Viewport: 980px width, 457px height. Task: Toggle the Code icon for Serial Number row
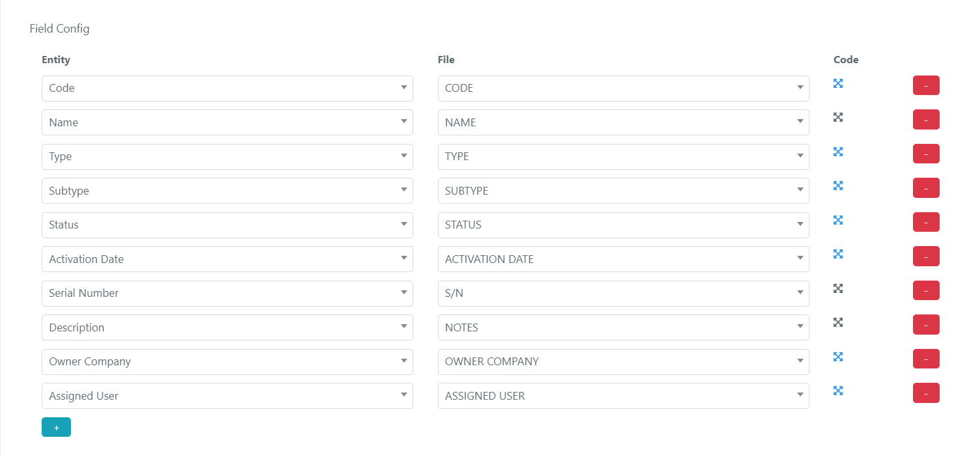click(x=838, y=288)
